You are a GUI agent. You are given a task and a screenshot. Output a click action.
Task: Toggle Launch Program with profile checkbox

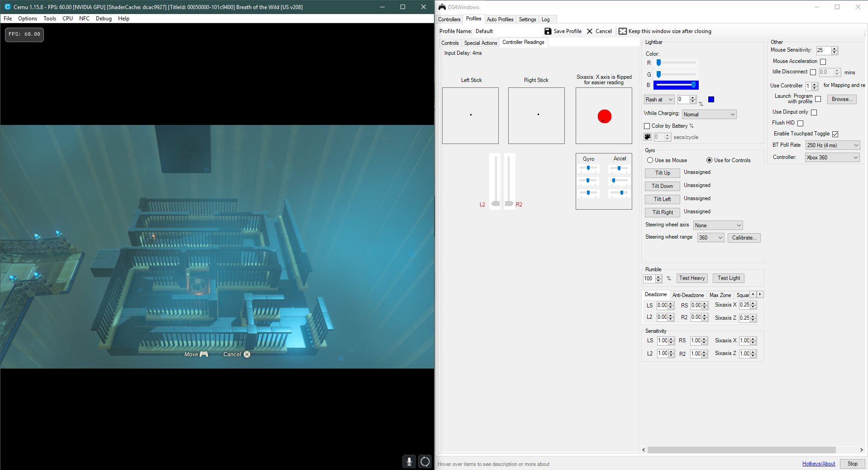pos(818,99)
